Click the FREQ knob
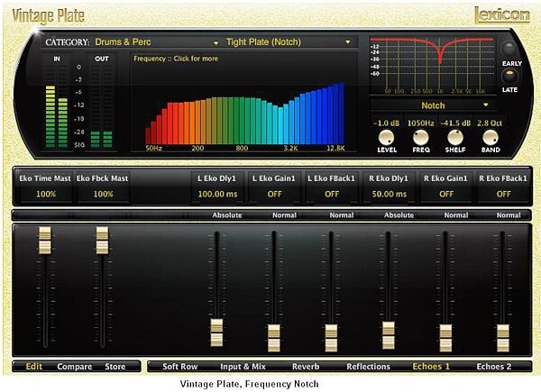 pos(420,138)
